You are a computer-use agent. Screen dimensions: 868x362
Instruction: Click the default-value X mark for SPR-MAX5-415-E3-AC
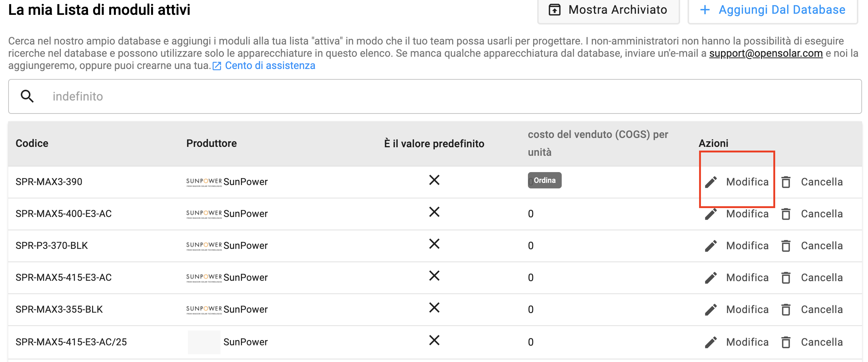pos(434,276)
